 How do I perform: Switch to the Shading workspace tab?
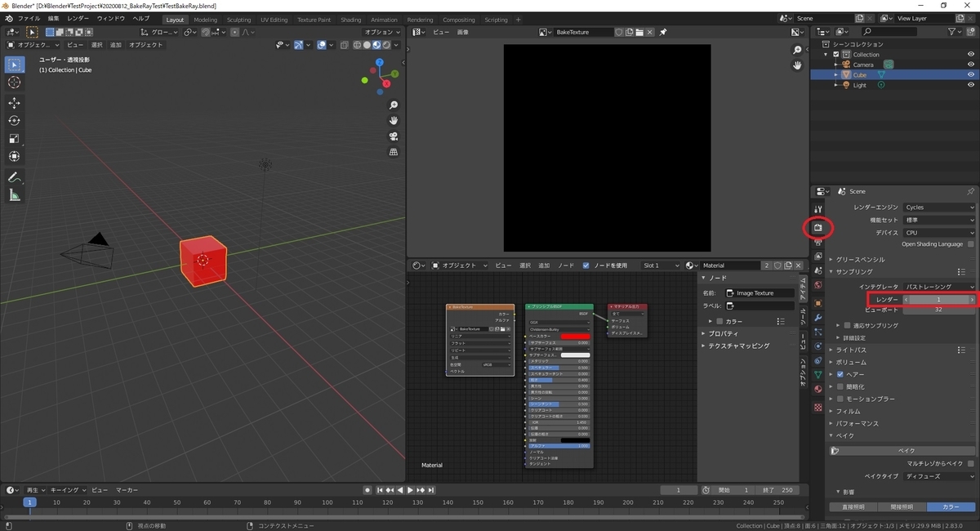pyautogui.click(x=350, y=20)
